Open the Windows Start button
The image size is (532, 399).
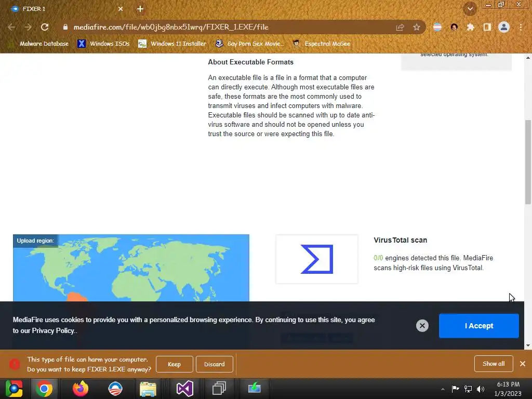coord(14,389)
